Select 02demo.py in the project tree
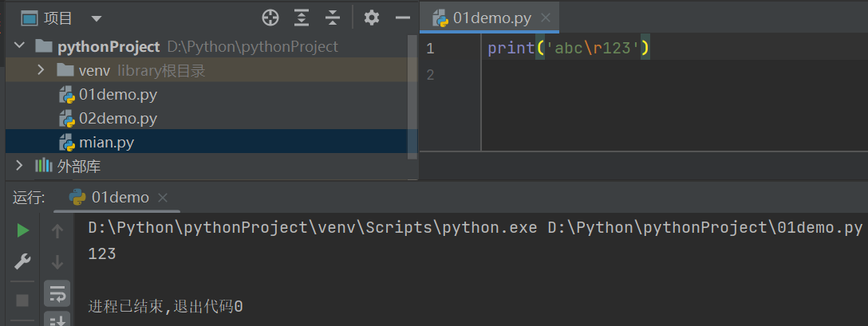868x326 pixels. 117,119
